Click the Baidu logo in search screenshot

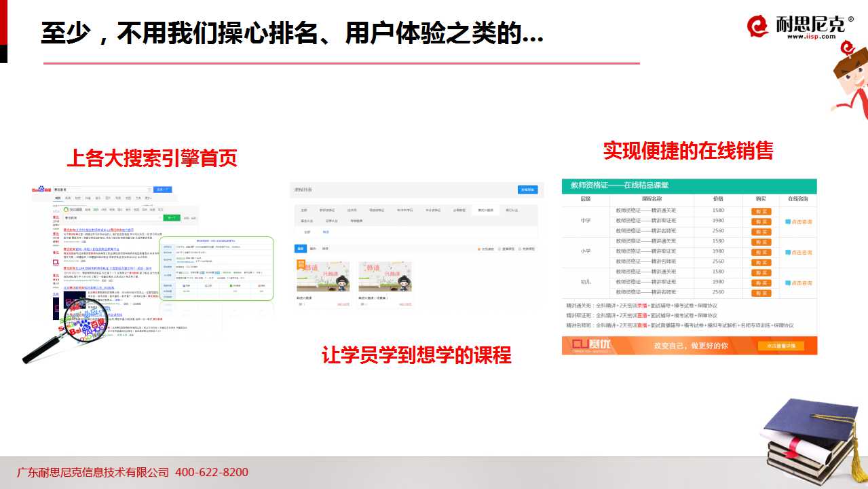point(42,189)
